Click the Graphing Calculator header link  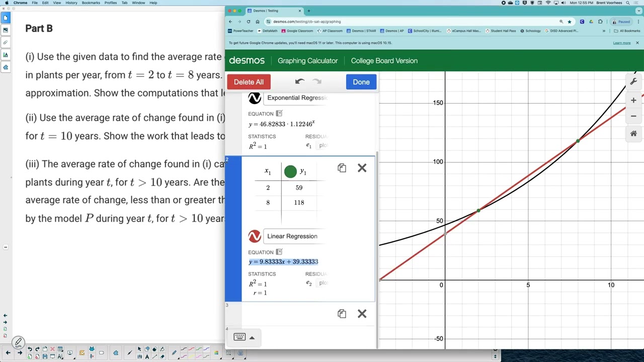[307, 61]
